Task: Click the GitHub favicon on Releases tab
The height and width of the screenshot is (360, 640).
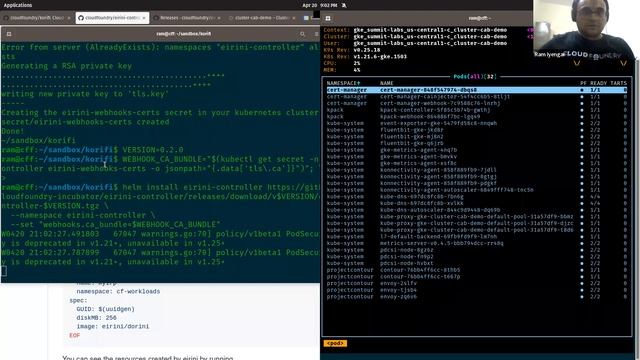Action: (156, 18)
